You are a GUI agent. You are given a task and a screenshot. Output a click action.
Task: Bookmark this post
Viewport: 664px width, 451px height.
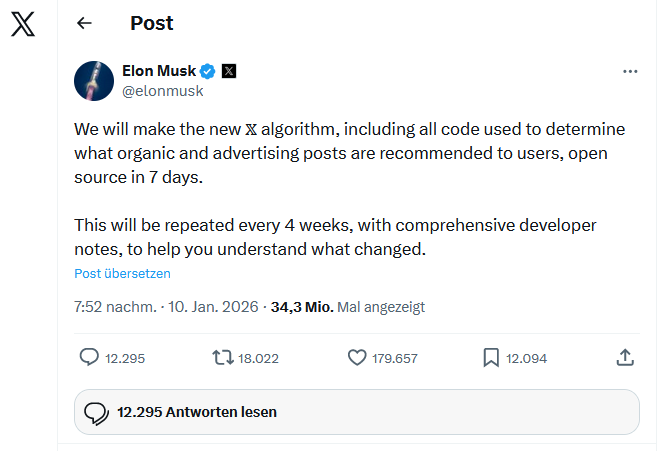(x=491, y=357)
